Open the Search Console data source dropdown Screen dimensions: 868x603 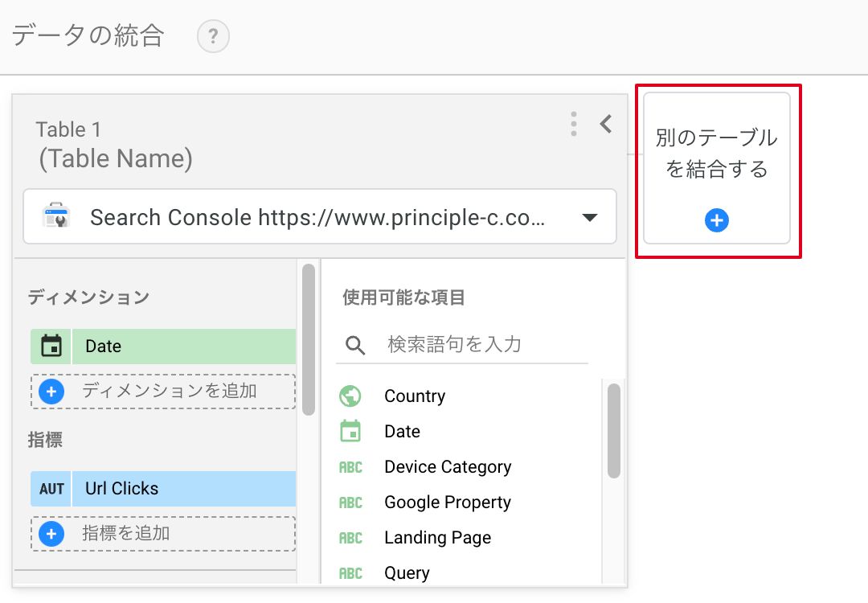click(x=589, y=218)
